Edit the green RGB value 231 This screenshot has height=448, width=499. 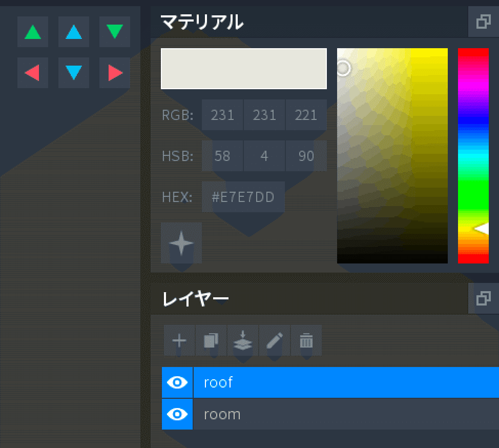(264, 115)
